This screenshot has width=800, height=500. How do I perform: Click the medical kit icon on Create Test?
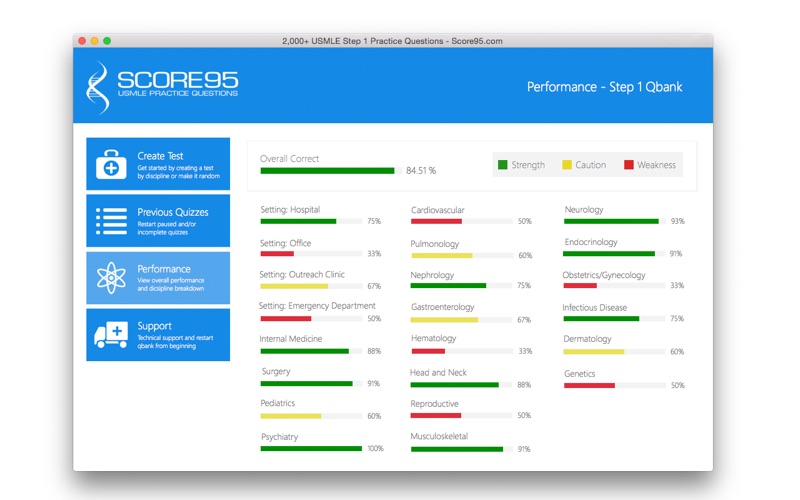pyautogui.click(x=111, y=164)
